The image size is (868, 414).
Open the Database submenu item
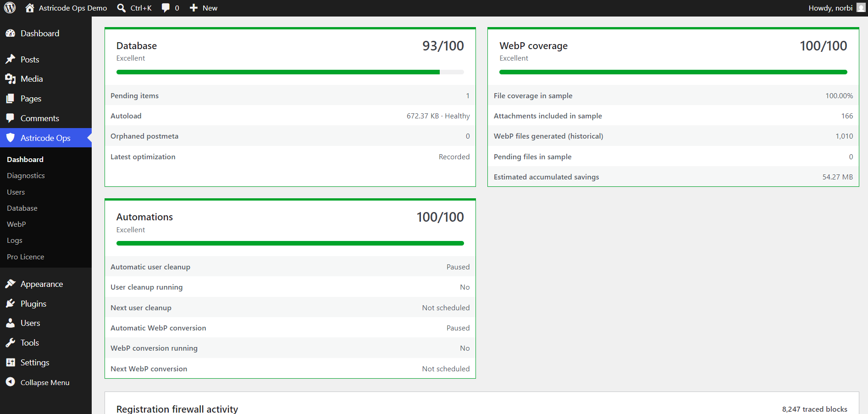[22, 208]
